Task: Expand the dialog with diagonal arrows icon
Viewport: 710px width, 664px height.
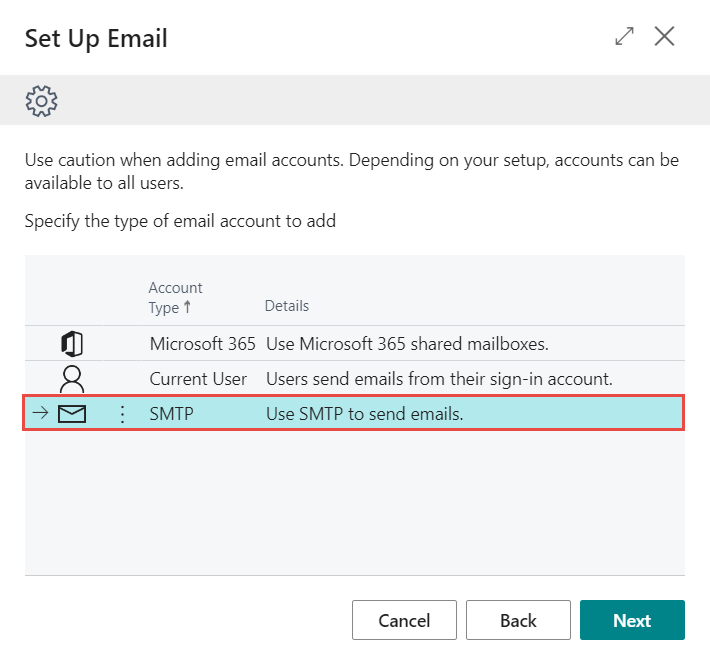Action: pos(624,36)
